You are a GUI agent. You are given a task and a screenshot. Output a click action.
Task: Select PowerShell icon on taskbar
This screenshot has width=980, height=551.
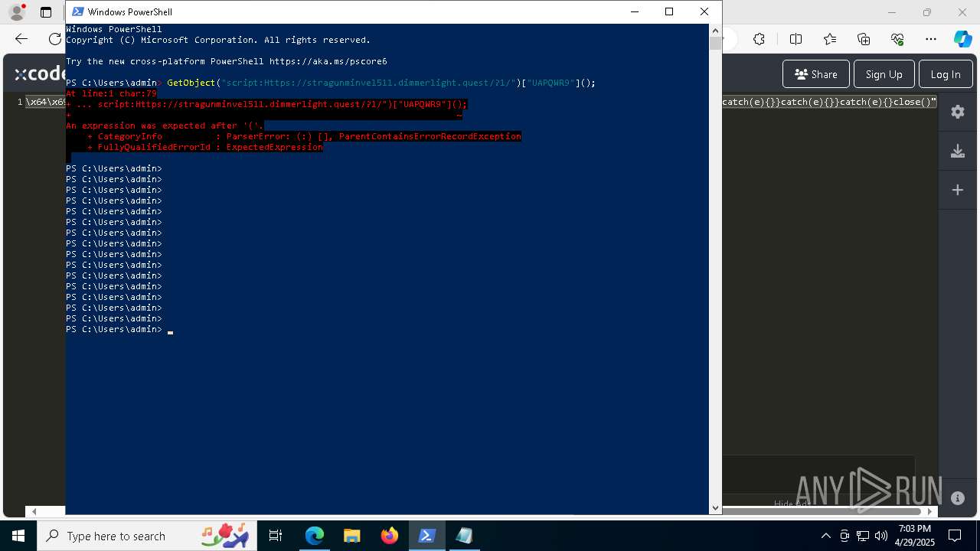coord(427,536)
